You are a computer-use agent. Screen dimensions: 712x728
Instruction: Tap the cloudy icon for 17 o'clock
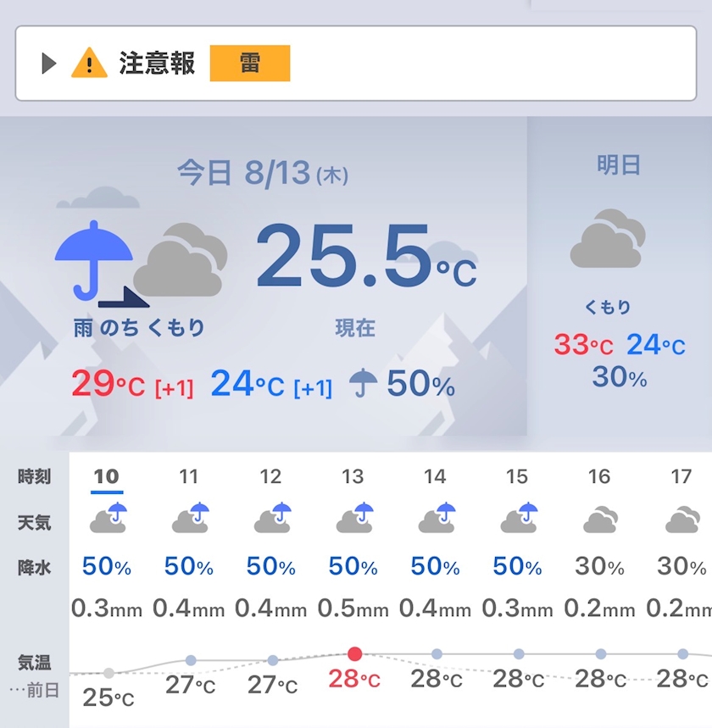(x=682, y=519)
